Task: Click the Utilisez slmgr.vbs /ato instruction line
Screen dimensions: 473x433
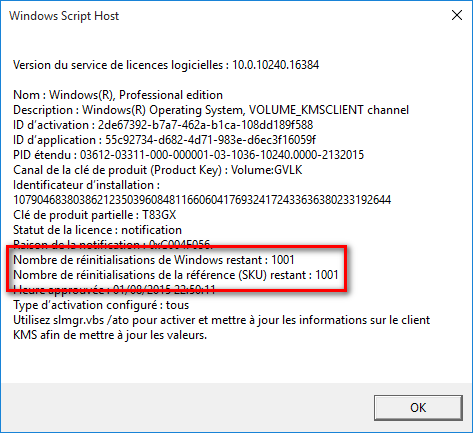Action: click(222, 320)
